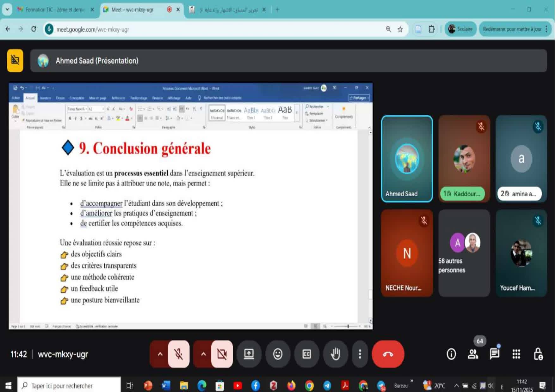Open a new browser tab
The image size is (555, 392).
tap(277, 9)
